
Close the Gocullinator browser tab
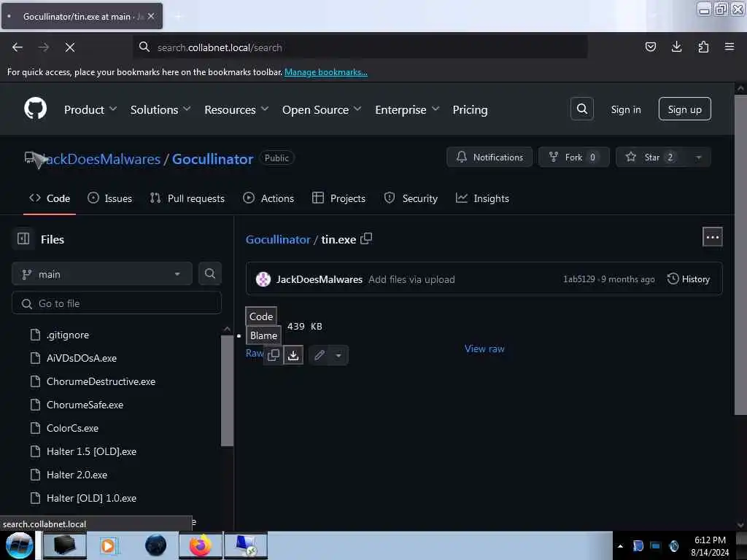click(151, 16)
